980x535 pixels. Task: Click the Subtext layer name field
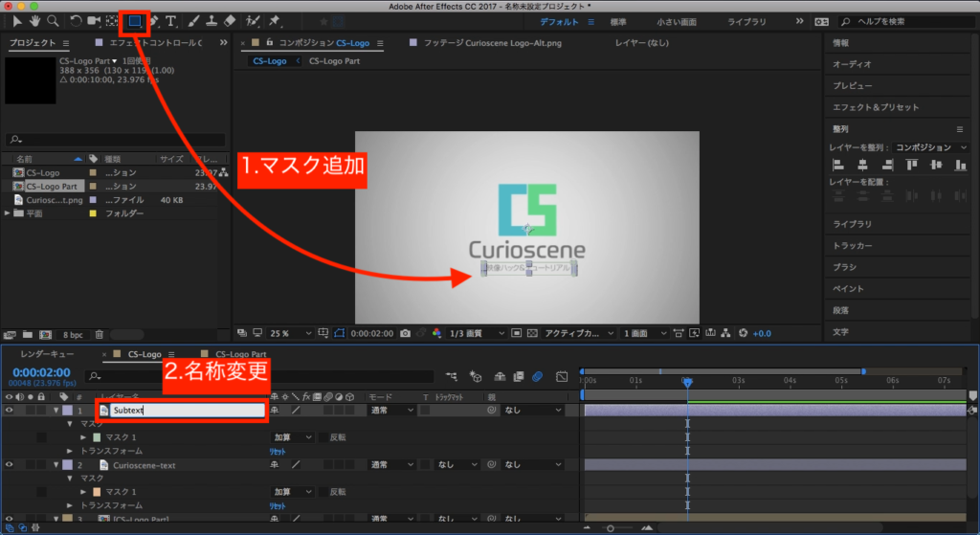click(x=187, y=411)
